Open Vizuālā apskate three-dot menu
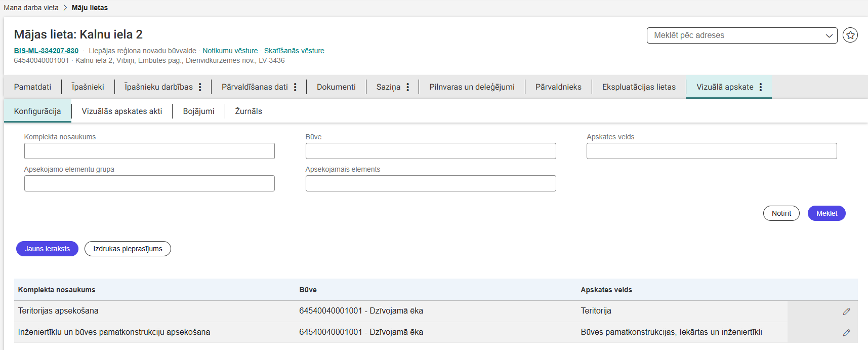This screenshot has width=868, height=350. [760, 87]
